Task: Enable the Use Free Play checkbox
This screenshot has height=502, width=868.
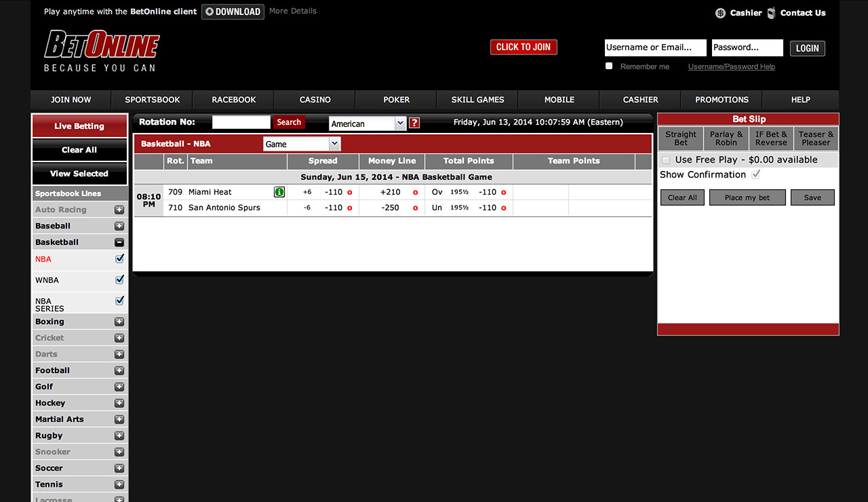Action: click(666, 160)
